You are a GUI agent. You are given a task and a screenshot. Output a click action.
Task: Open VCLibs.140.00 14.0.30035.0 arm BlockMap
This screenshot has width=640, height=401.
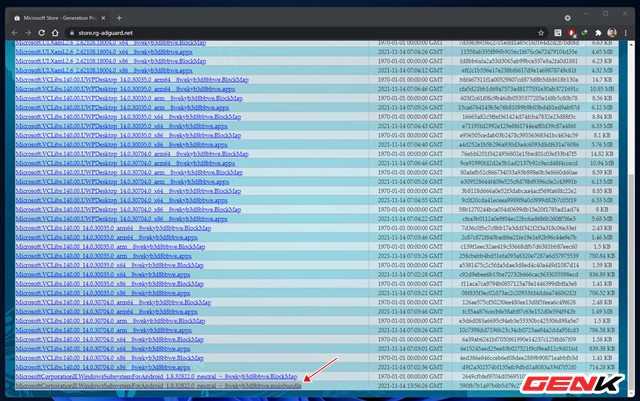(x=110, y=247)
